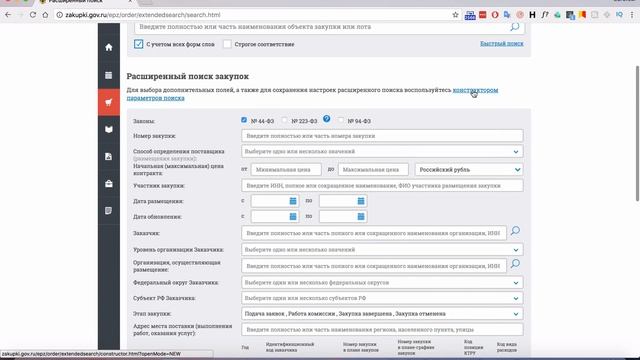
Task: Click the Организация, осуществляющая размещение input field
Action: pos(374,266)
